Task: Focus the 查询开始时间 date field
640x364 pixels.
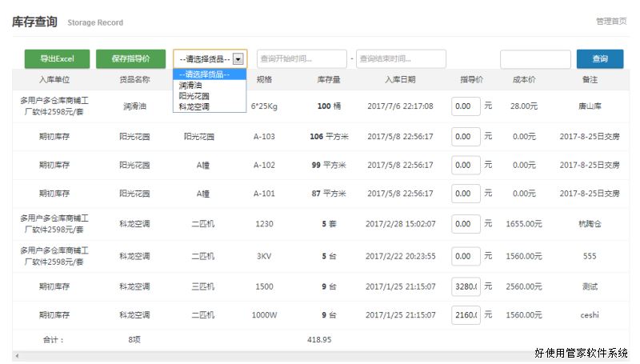Action: [x=301, y=59]
